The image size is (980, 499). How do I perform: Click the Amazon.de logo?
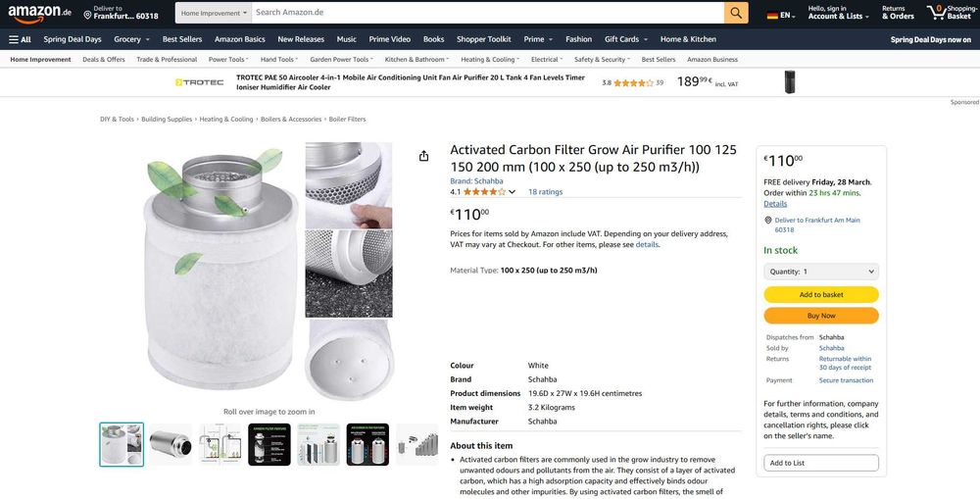coord(39,13)
